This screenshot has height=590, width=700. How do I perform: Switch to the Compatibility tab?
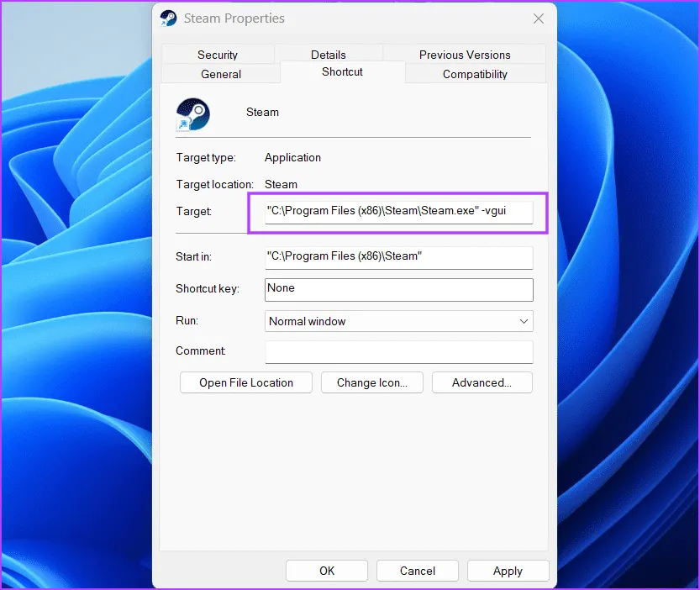475,74
